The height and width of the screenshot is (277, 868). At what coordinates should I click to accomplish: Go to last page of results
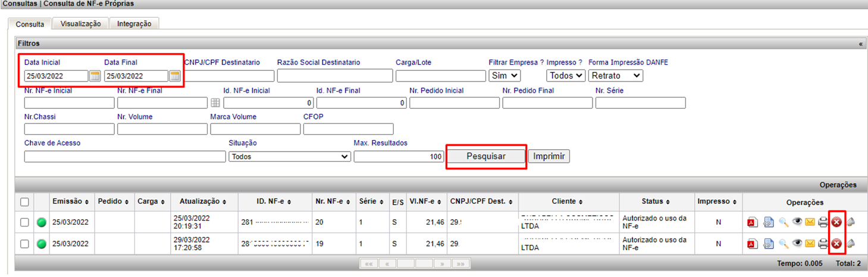point(460,263)
